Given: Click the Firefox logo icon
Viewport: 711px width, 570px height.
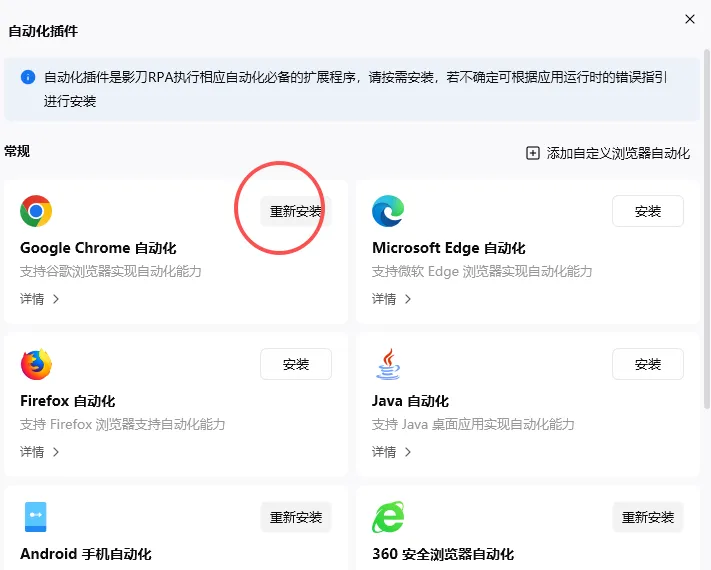Looking at the screenshot, I should pyautogui.click(x=36, y=364).
